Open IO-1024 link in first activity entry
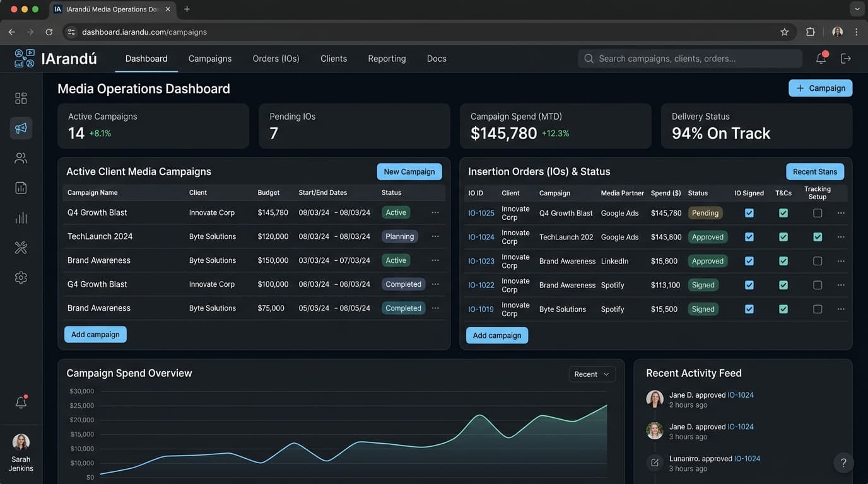 [741, 395]
